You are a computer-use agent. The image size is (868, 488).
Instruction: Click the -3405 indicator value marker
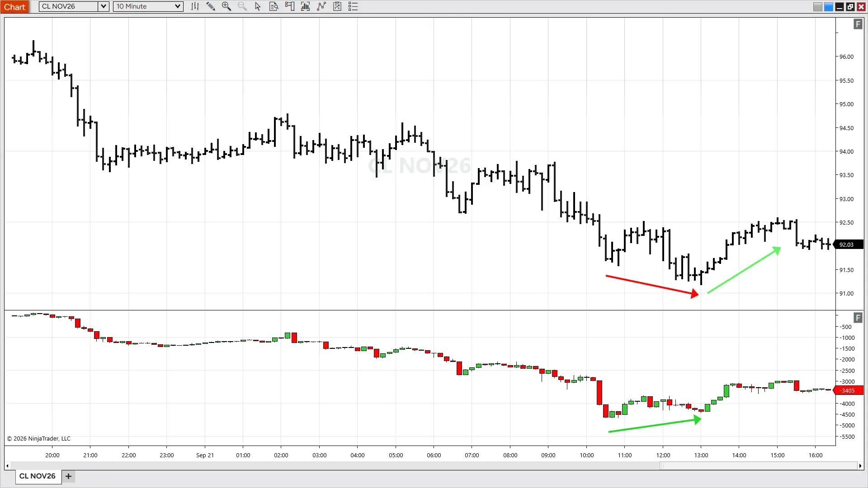(x=848, y=390)
